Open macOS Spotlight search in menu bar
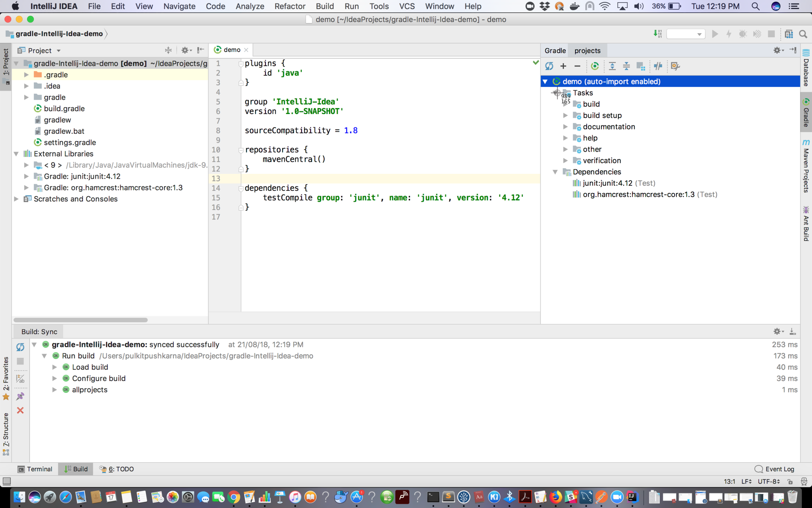 755,6
